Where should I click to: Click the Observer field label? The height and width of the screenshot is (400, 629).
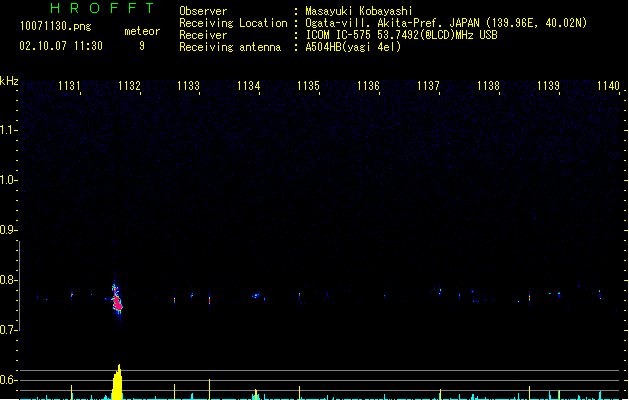pyautogui.click(x=203, y=11)
